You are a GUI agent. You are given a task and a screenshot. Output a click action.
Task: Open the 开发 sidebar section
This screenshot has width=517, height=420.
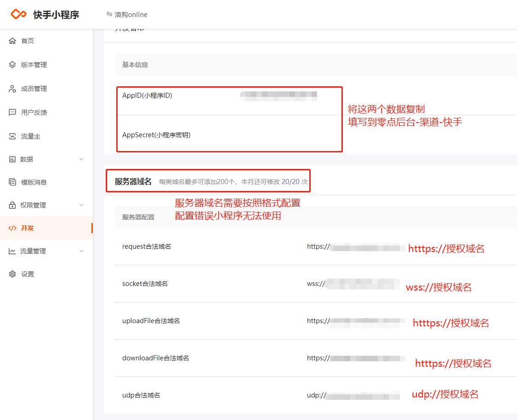click(x=46, y=228)
